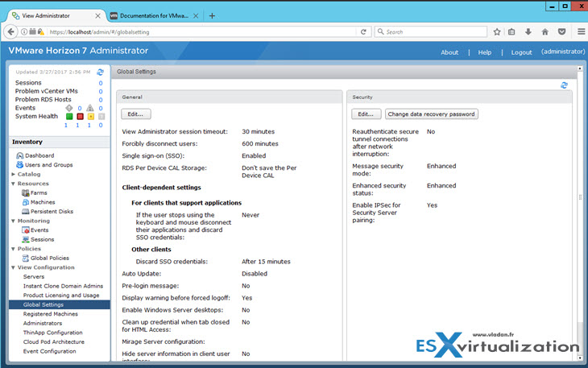Click the yellow System Health status icon
The image size is (588, 368).
[x=90, y=116]
